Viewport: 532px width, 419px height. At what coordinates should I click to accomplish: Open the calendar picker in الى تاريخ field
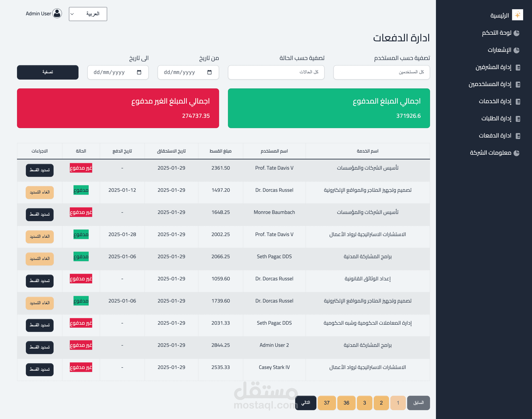pos(139,72)
